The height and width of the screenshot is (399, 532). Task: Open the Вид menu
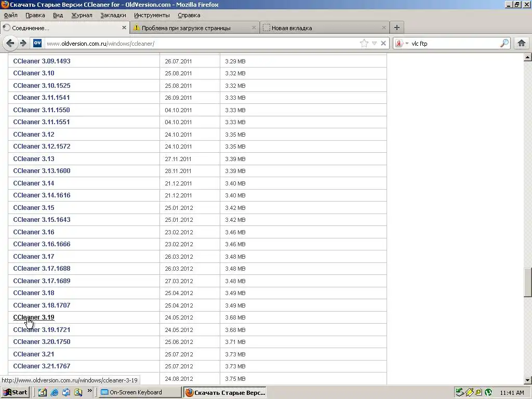[58, 15]
